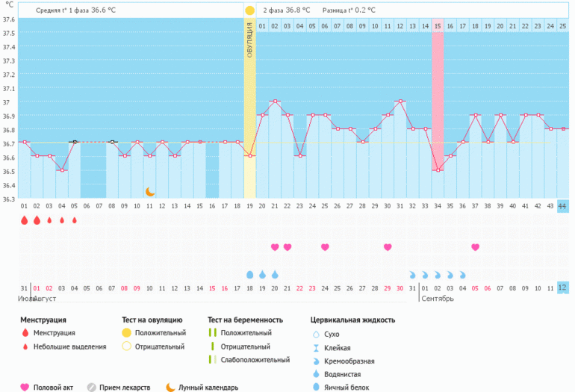
Task: Click the gray 'Прием лекарств' legend icon
Action: tap(92, 387)
